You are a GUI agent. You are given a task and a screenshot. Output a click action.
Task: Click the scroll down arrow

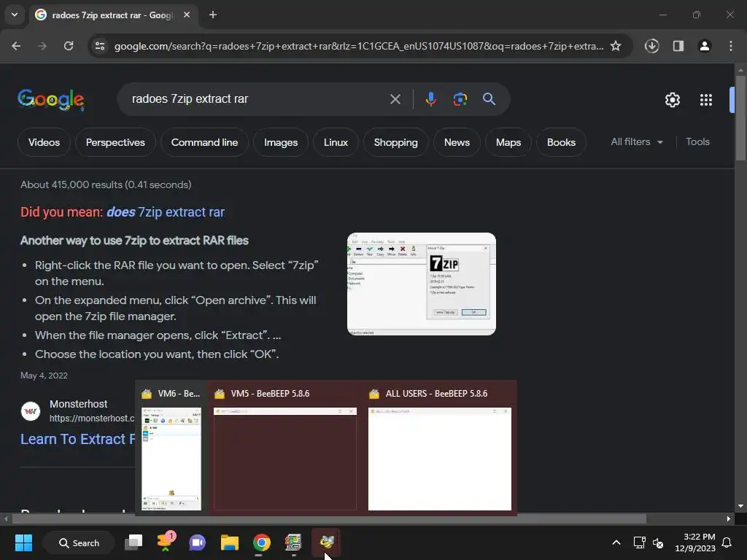[x=740, y=506]
